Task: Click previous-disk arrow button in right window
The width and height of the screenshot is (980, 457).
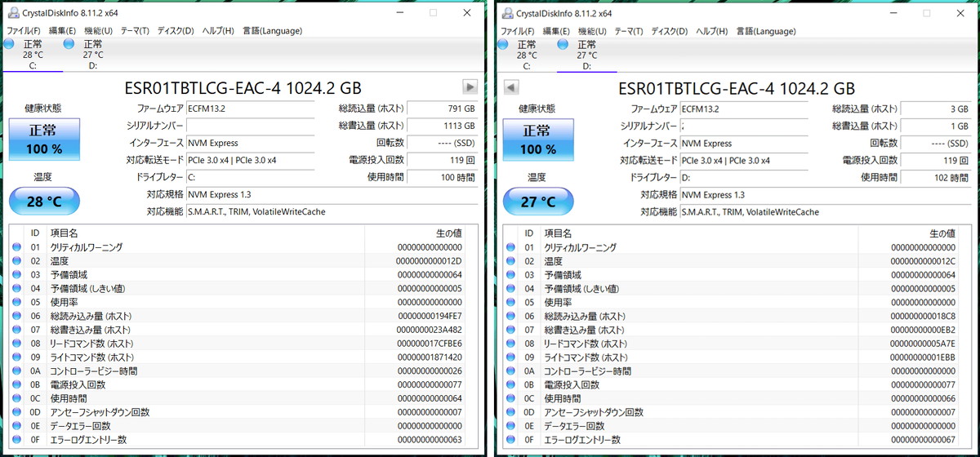Action: [x=510, y=87]
